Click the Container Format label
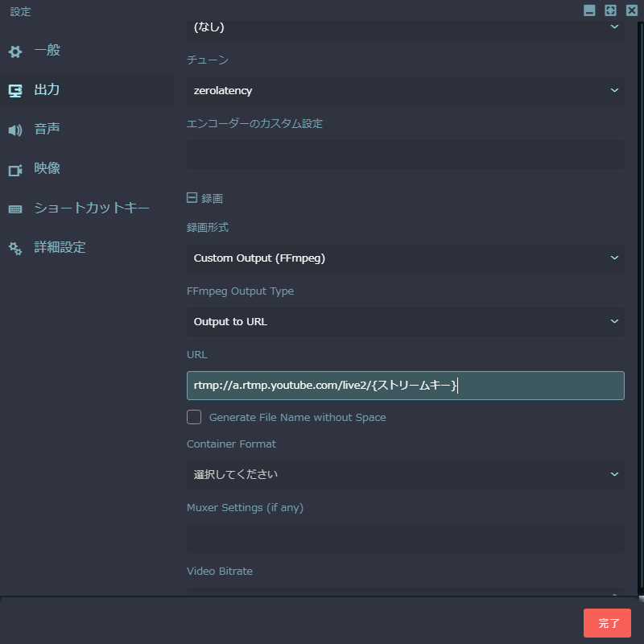 (231, 444)
